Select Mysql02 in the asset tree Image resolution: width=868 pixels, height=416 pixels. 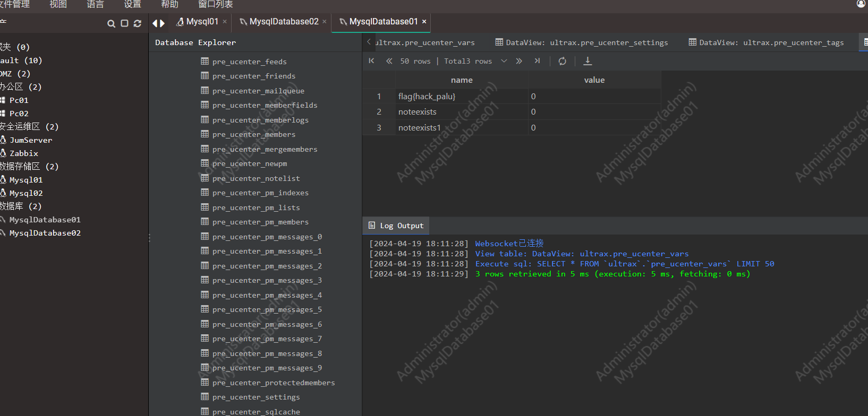pos(26,193)
